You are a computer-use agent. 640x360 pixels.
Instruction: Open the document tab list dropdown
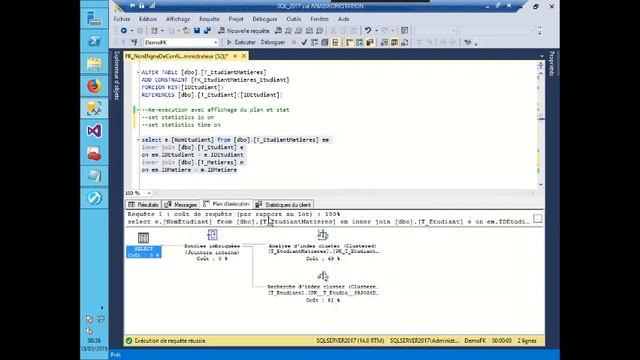coord(542,56)
